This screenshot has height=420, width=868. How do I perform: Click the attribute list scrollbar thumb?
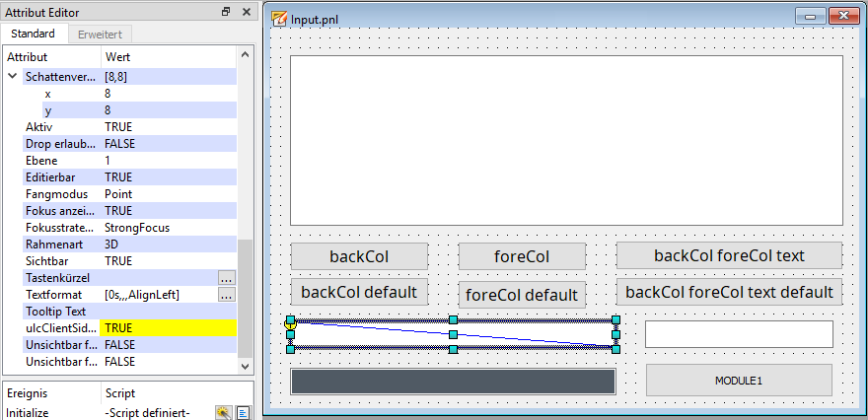[x=245, y=298]
